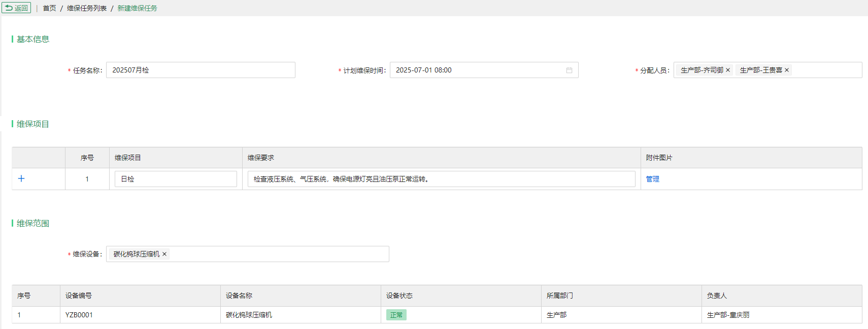Edit the 任务名称 field containing 202507月检
The width and height of the screenshot is (868, 329).
(x=201, y=70)
